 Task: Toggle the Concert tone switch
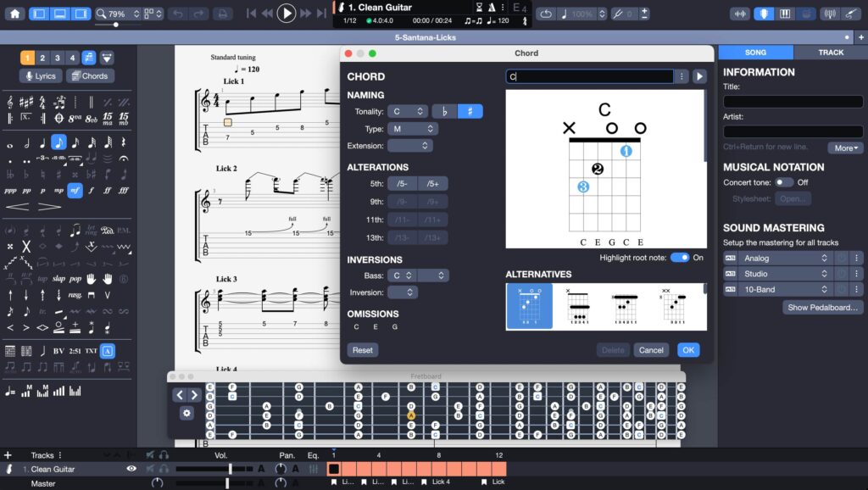click(783, 182)
